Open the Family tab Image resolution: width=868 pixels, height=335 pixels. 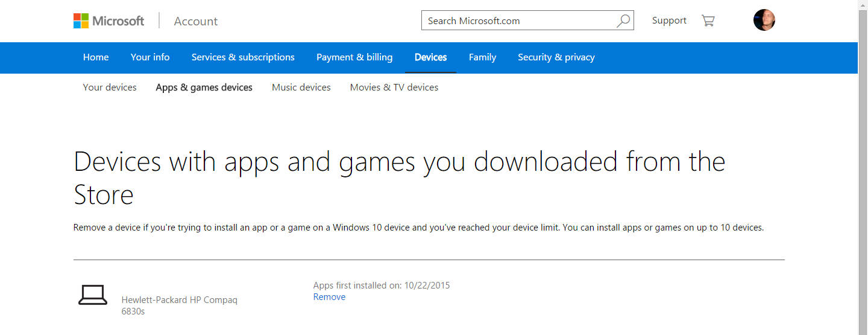pyautogui.click(x=482, y=57)
